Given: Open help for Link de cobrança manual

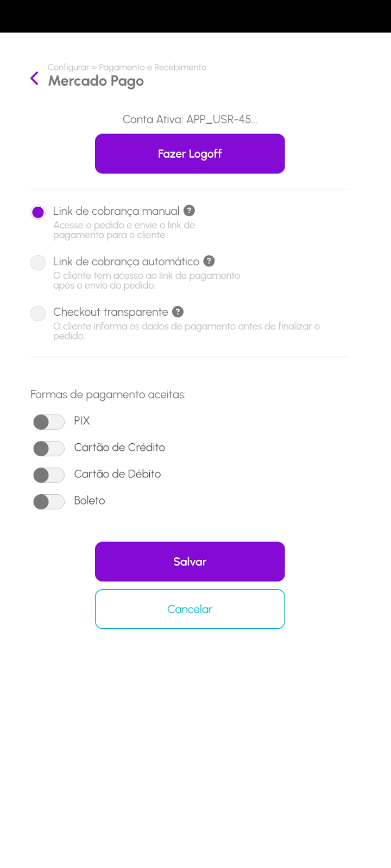Looking at the screenshot, I should point(189,210).
